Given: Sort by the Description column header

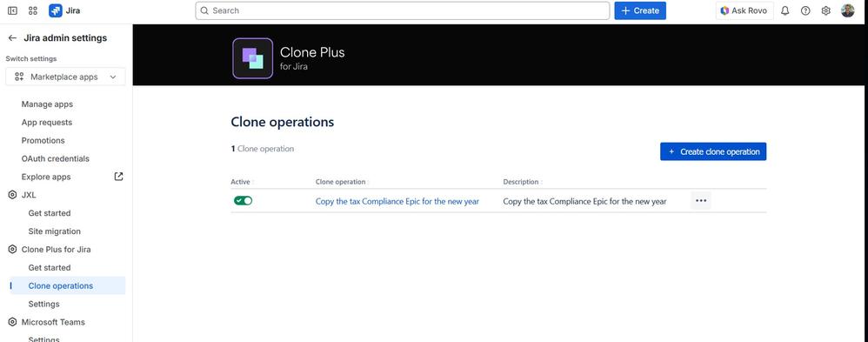Looking at the screenshot, I should [x=522, y=182].
